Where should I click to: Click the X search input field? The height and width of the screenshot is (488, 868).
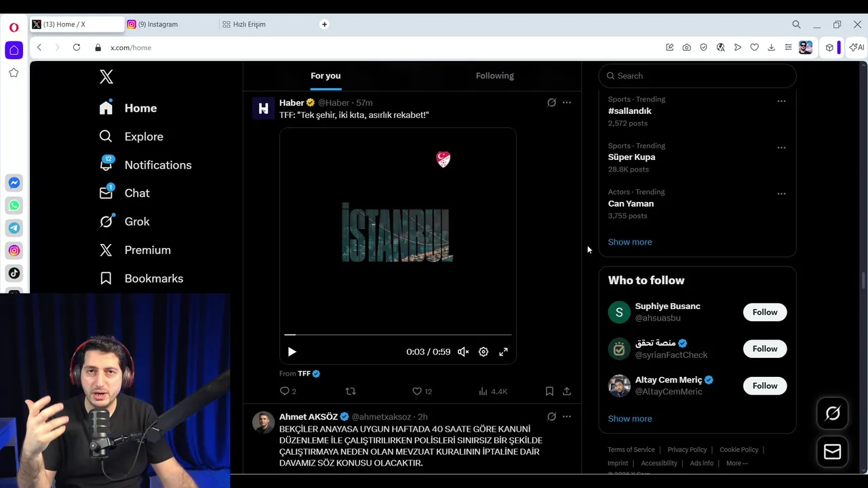(x=697, y=76)
